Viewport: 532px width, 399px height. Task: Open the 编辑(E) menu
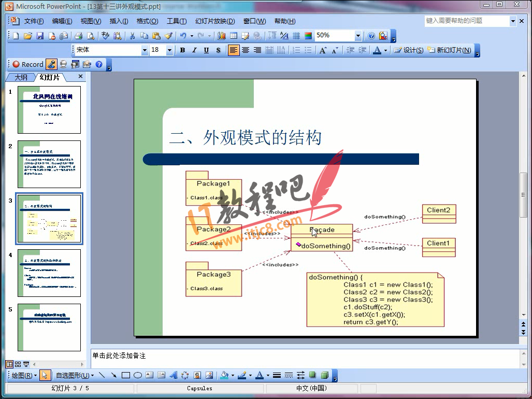point(62,21)
